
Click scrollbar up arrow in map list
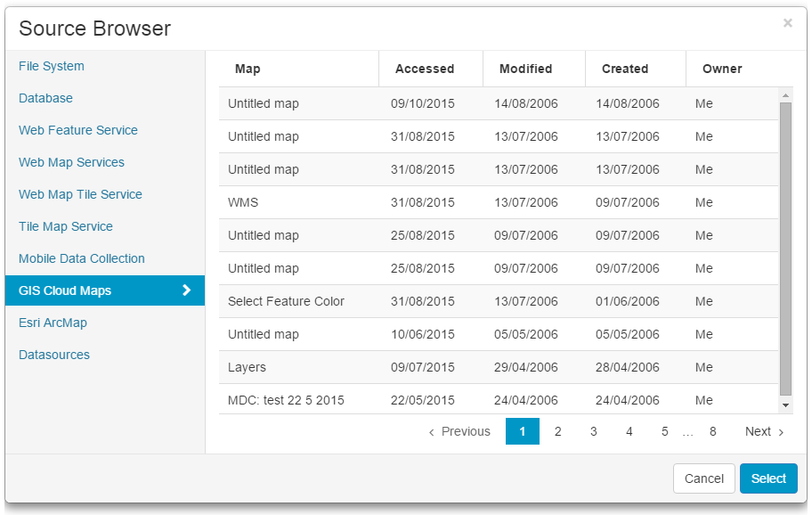point(785,95)
